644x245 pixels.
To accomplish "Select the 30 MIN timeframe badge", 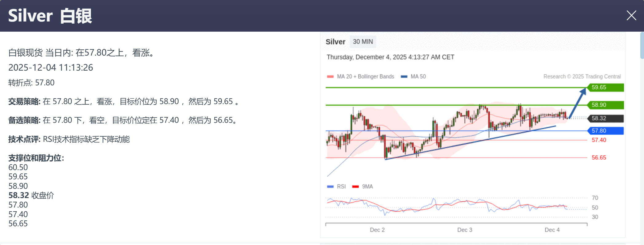I will pyautogui.click(x=363, y=42).
